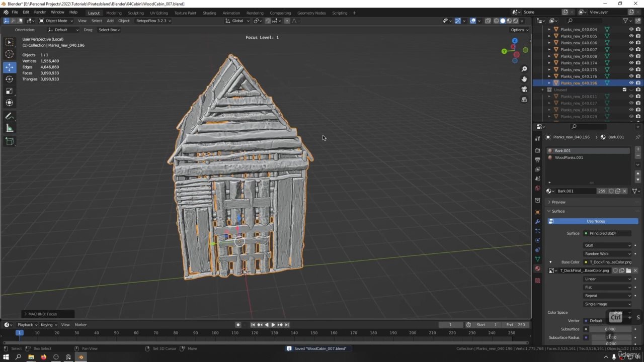The image size is (644, 362).
Task: Activate the Move tool
Action: point(10,66)
